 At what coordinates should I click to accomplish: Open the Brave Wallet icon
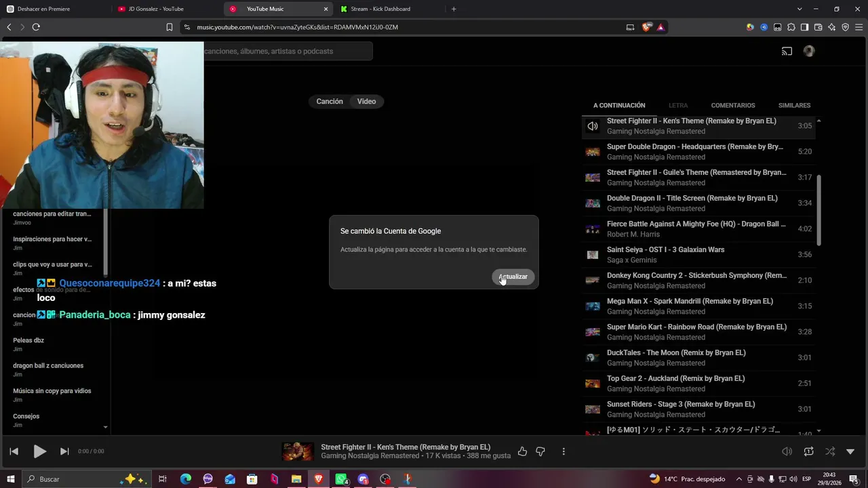(818, 27)
